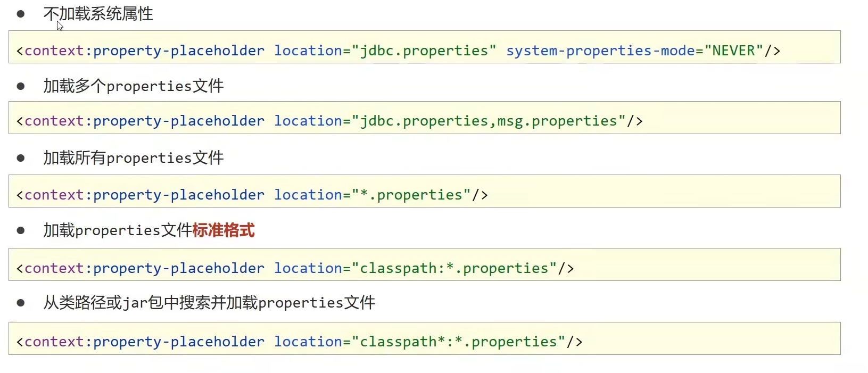This screenshot has height=373, width=868.
Task: Click location="classpath:*.properties" code text
Action: (x=416, y=269)
